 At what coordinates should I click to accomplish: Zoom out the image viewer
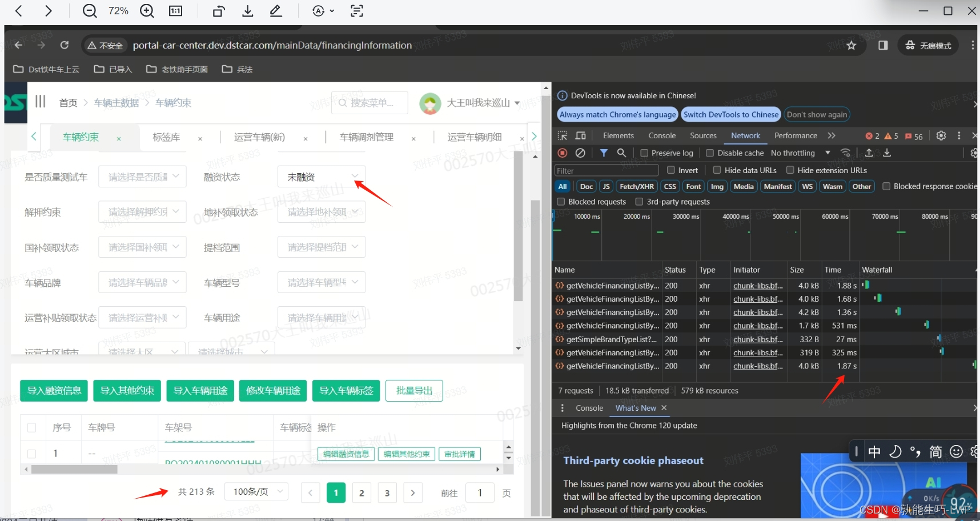point(90,11)
